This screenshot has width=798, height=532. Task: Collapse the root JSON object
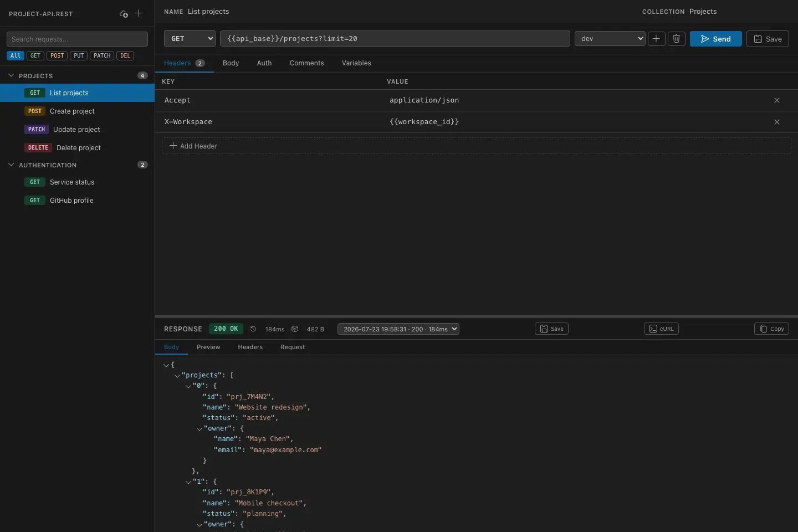click(166, 365)
